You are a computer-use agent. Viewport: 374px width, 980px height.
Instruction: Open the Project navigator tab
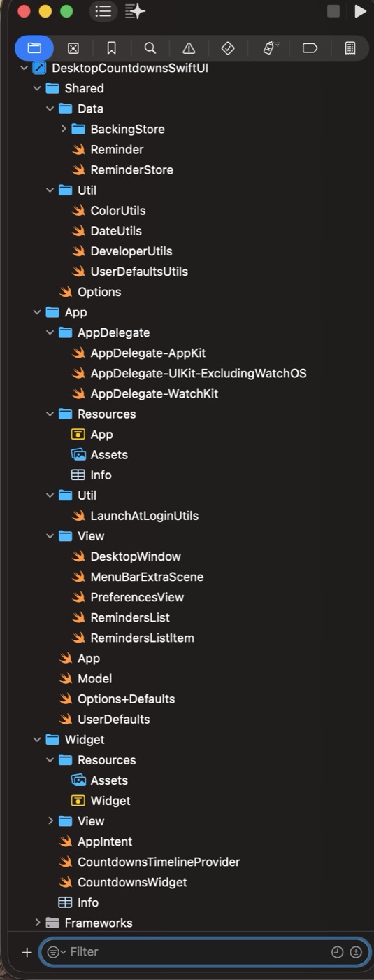click(34, 48)
